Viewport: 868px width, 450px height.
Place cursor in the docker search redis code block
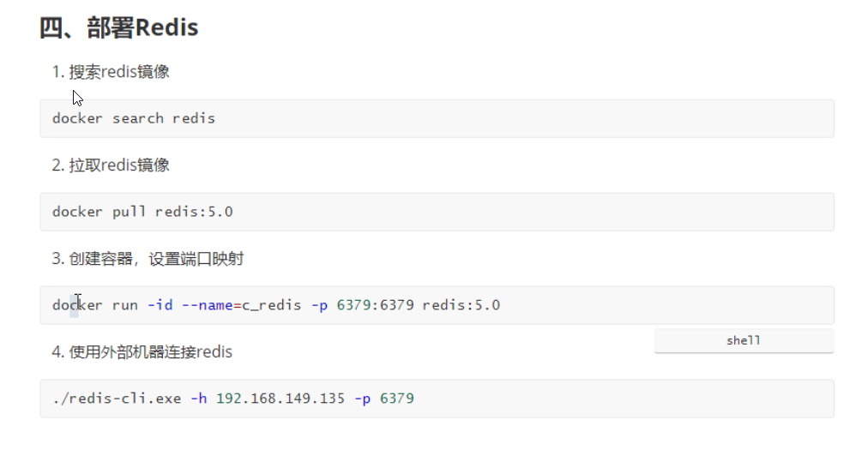tap(437, 118)
